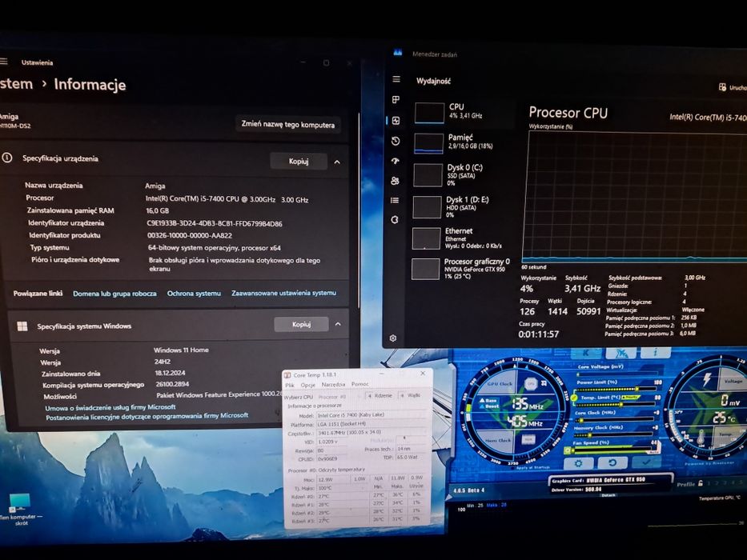
Task: Open 'Ten komputer — skrót' desktop icon
Action: [20, 509]
